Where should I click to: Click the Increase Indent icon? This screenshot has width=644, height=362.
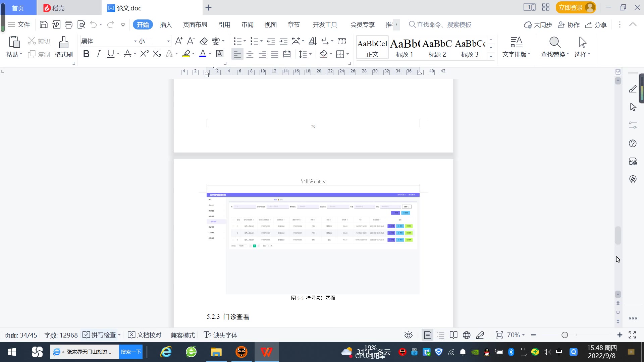[x=283, y=41]
